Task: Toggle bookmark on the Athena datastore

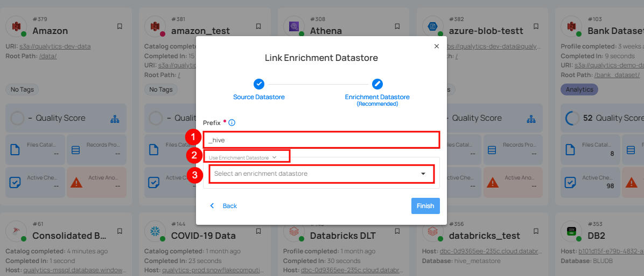Action: 397,26
